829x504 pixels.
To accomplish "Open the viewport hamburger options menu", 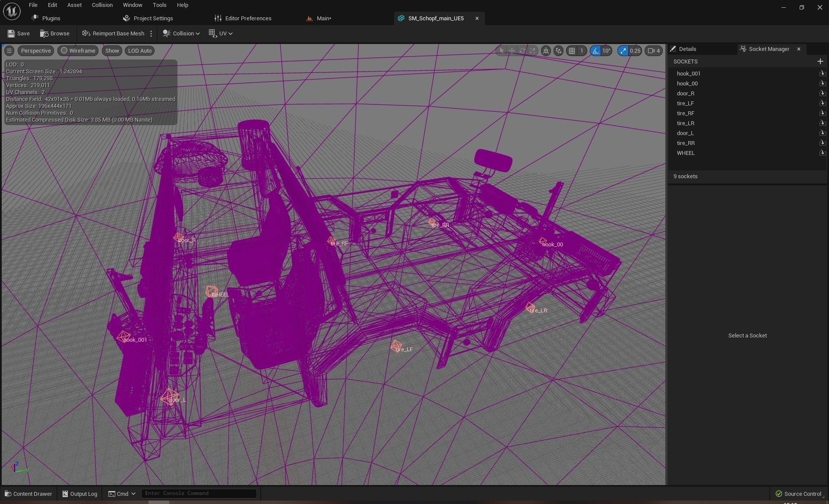I will point(9,51).
